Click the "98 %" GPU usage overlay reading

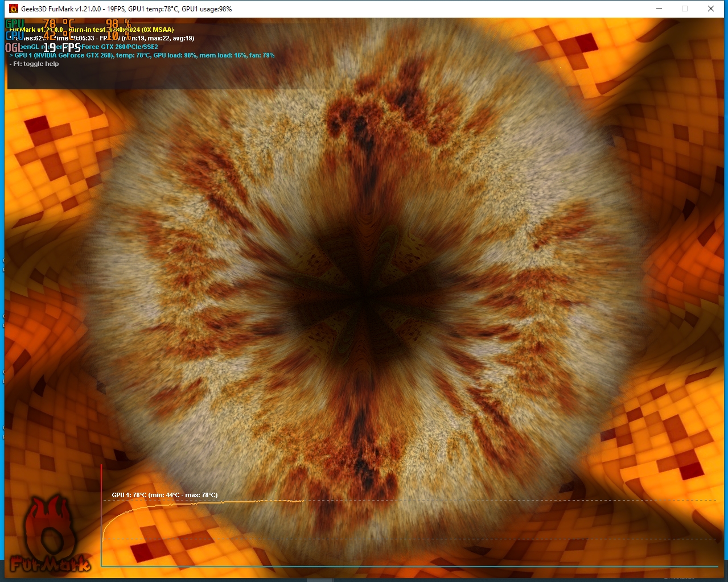[x=118, y=24]
